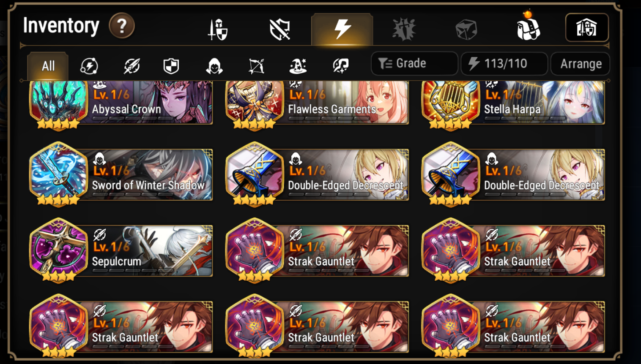Open the greyed-out burst charm tab

pyautogui.click(x=404, y=30)
